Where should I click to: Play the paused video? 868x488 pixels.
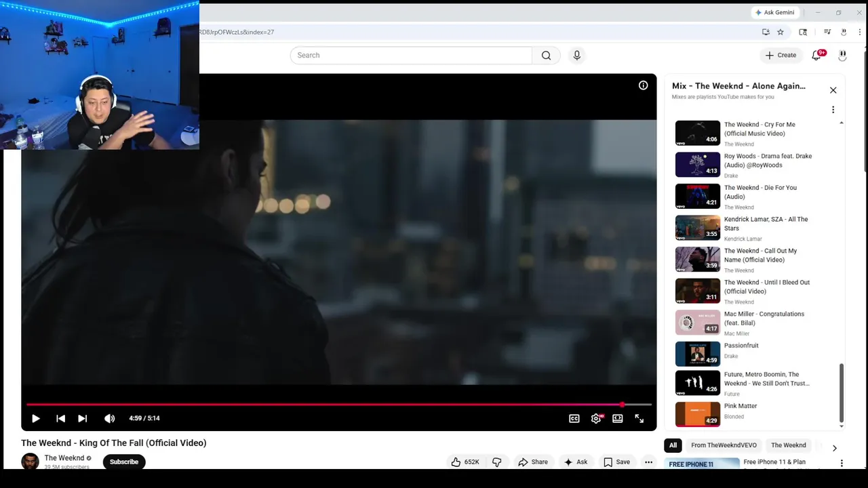[36, 418]
